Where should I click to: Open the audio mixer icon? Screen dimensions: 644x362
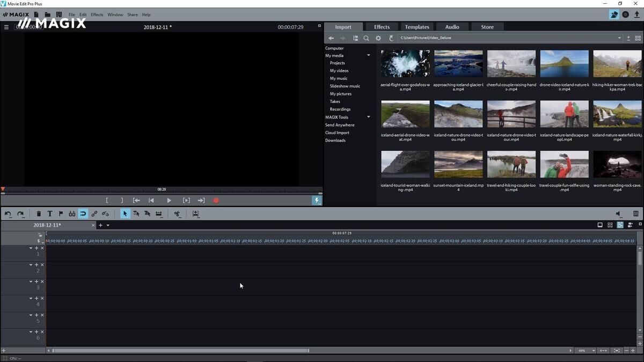(x=636, y=214)
